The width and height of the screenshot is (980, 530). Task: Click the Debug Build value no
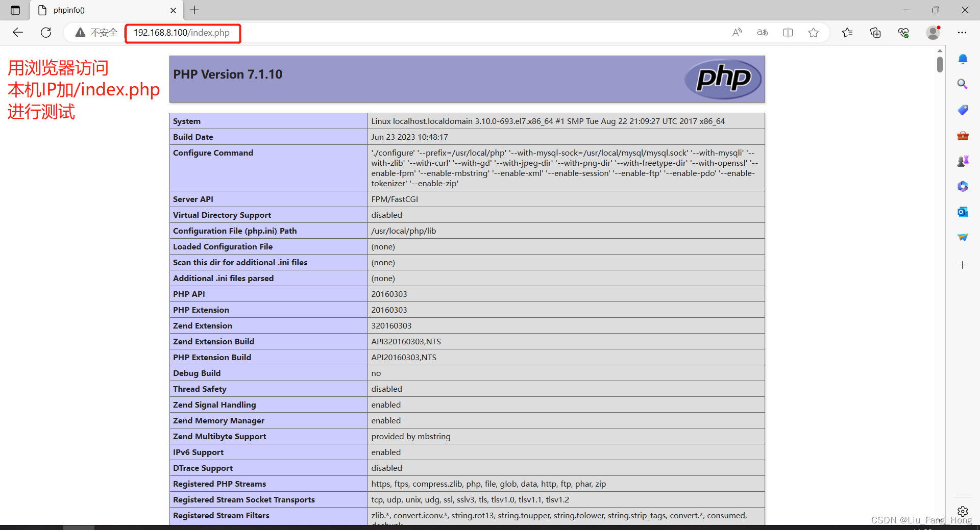(x=376, y=373)
